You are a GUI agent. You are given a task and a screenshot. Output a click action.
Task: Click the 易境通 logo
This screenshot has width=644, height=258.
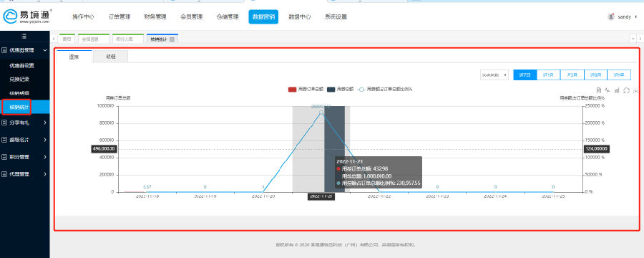click(27, 16)
